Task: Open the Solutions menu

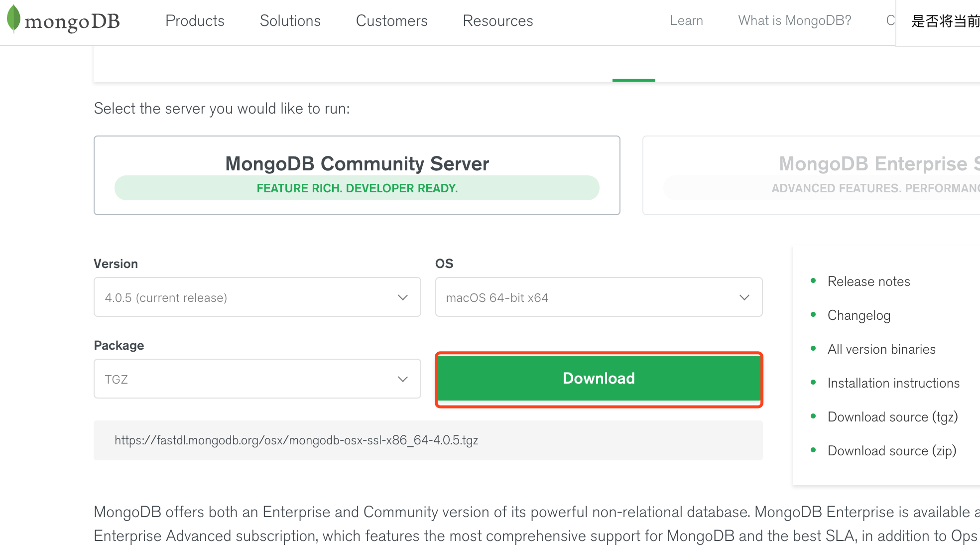Action: (290, 21)
